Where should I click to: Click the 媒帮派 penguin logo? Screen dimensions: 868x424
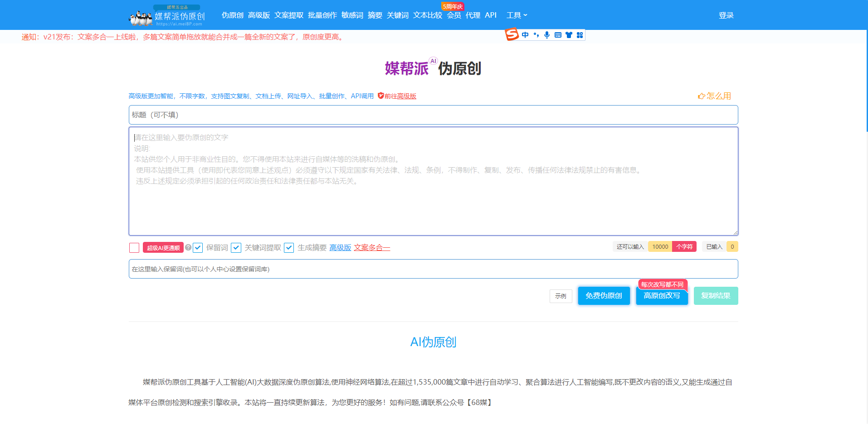[141, 16]
